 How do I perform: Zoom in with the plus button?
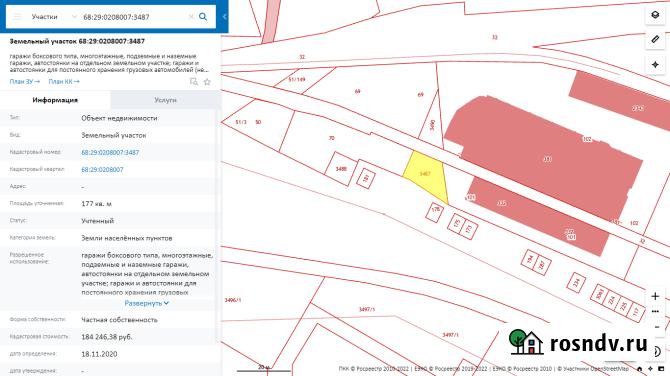tap(655, 296)
